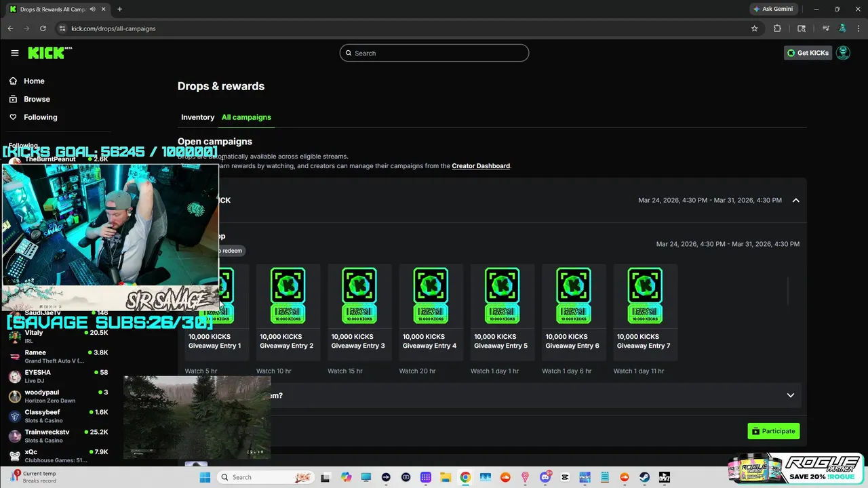
Task: Click the 'Watch 10 hr' requirement text
Action: 274,371
